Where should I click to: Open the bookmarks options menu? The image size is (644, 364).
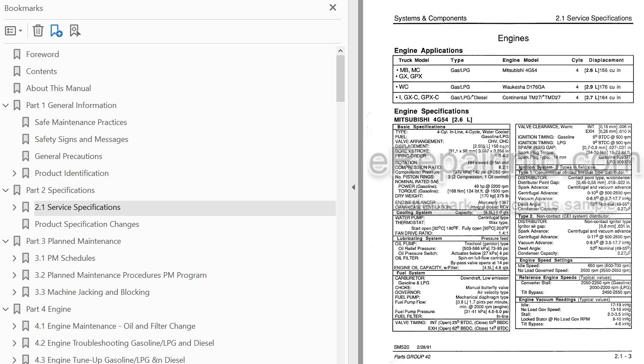13,31
